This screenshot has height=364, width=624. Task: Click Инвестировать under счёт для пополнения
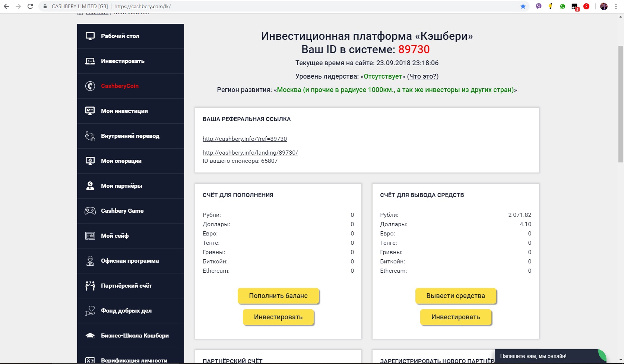pos(278,317)
